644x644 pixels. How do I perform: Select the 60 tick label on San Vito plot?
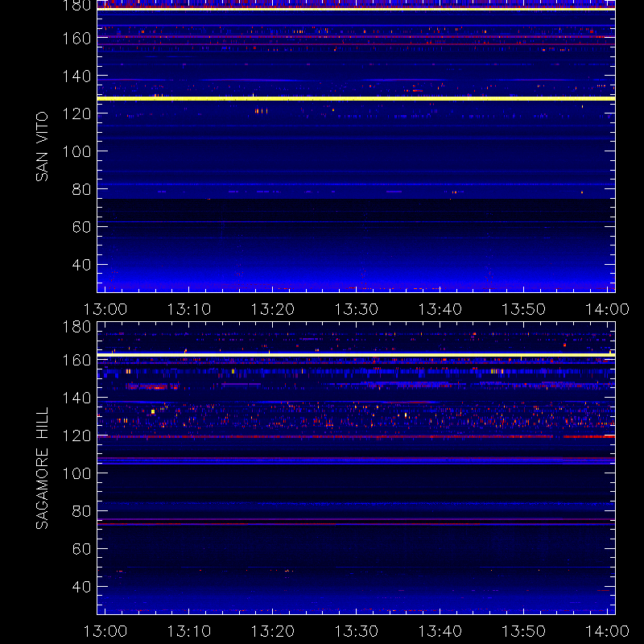tap(81, 227)
